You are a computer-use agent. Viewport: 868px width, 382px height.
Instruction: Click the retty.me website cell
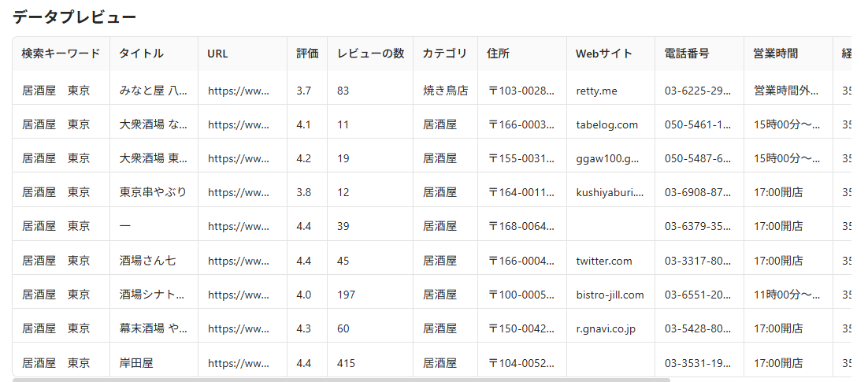596,91
